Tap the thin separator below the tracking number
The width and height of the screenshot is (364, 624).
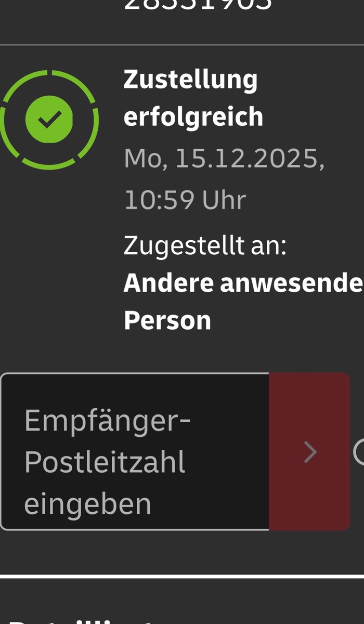[182, 45]
